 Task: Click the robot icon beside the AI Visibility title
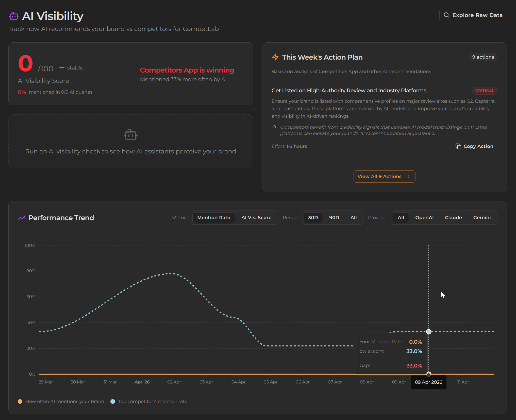(13, 16)
